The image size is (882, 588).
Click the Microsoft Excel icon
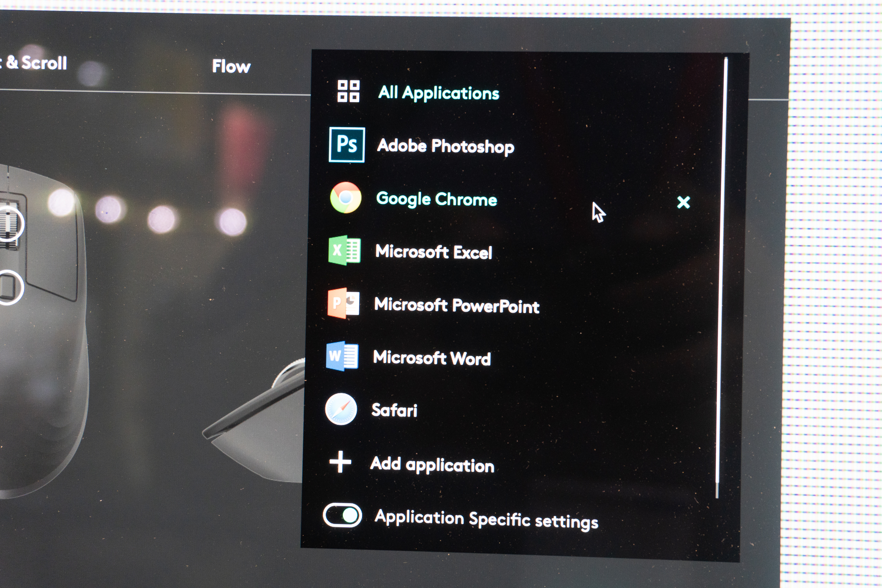coord(344,250)
